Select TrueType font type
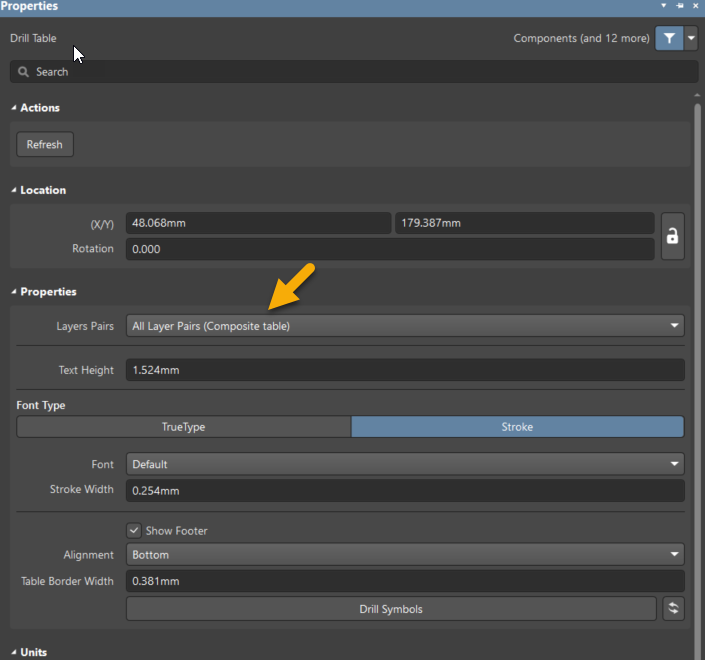 point(183,427)
